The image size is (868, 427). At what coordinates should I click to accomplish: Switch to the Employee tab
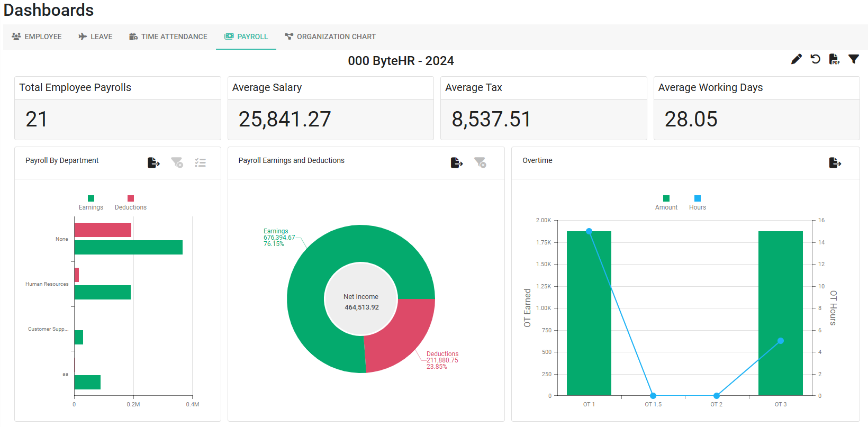coord(37,37)
